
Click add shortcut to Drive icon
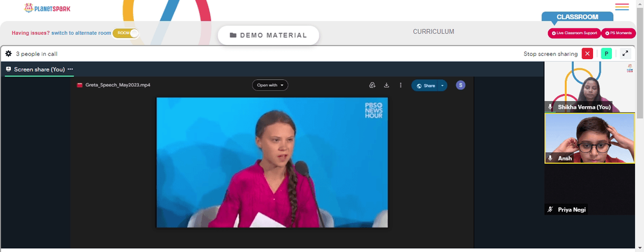[x=372, y=85]
